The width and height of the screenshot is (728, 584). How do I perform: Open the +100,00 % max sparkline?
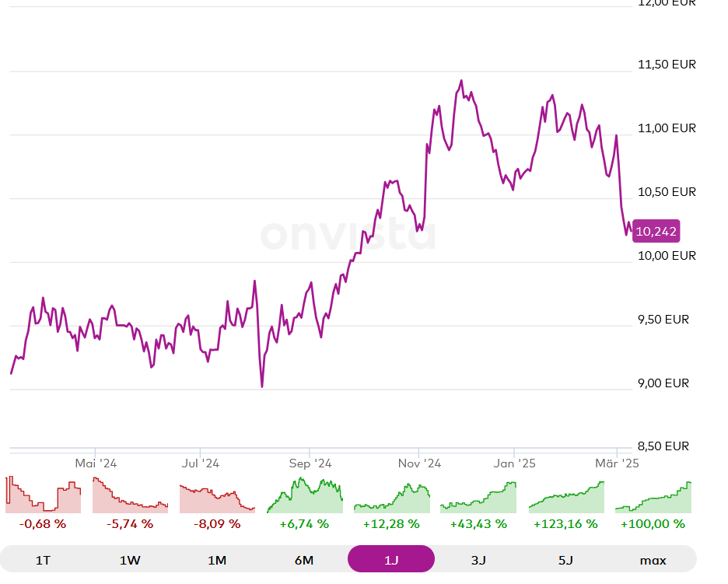[653, 497]
